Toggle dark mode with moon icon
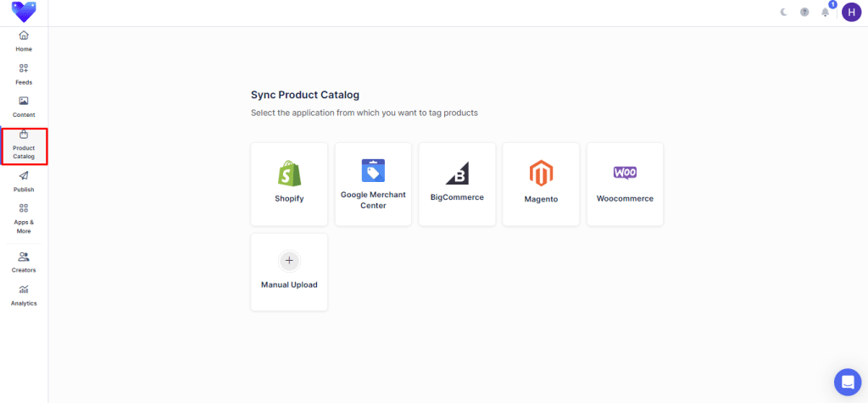The width and height of the screenshot is (868, 403). pos(783,12)
